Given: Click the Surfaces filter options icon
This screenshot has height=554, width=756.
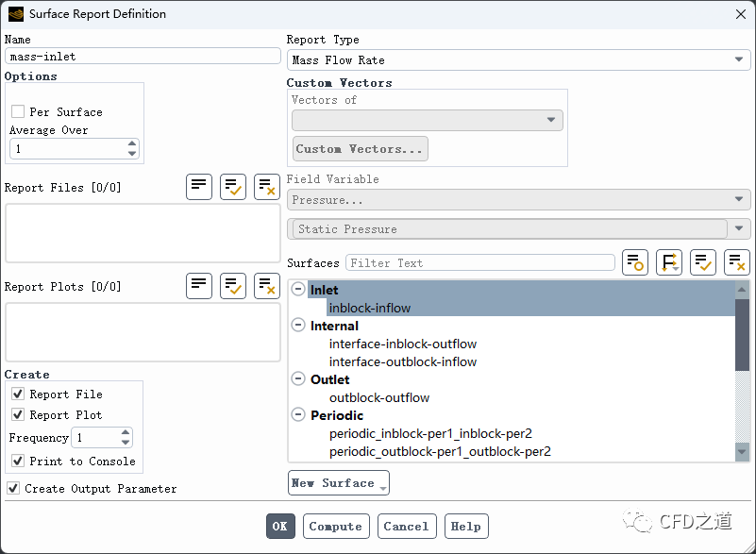Looking at the screenshot, I should pos(635,262).
